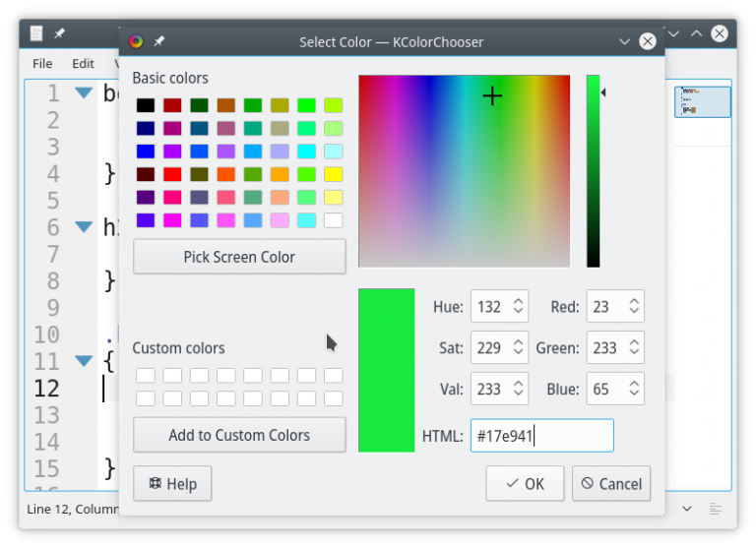756x548 pixels.
Task: Click the Pick Screen Color button
Action: click(239, 257)
